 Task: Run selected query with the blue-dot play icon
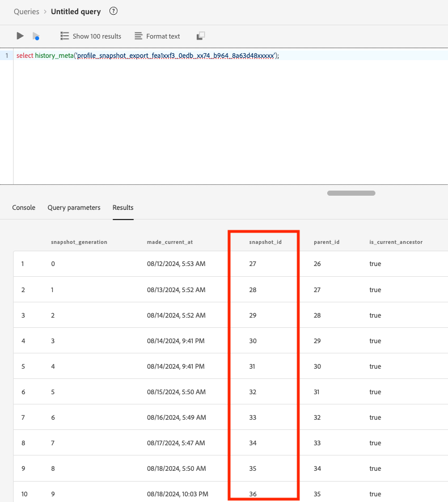point(36,36)
